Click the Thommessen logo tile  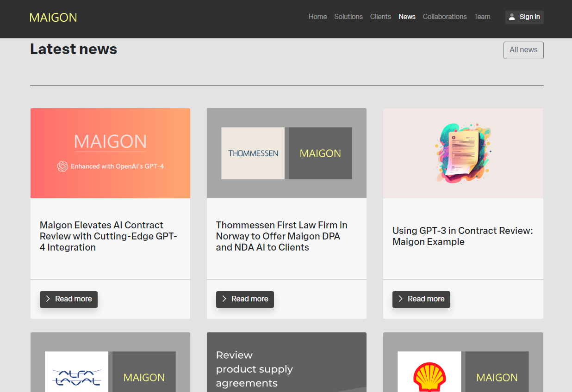coord(253,153)
